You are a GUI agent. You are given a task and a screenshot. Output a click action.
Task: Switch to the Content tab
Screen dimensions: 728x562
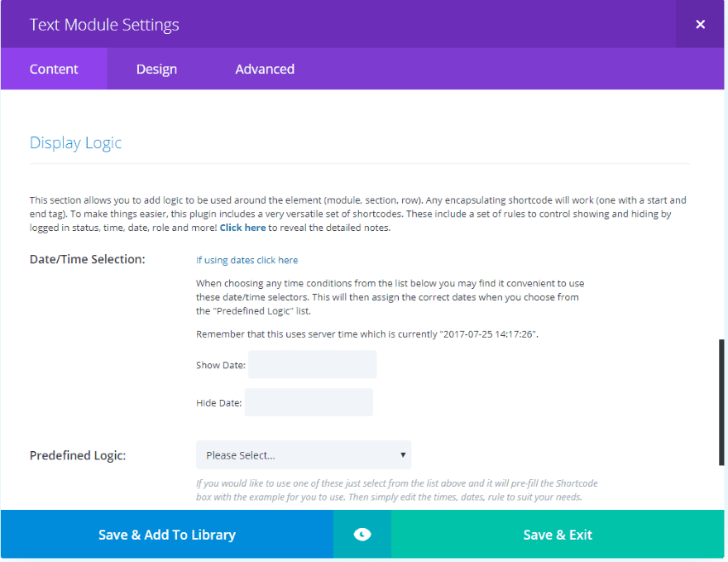coord(54,69)
